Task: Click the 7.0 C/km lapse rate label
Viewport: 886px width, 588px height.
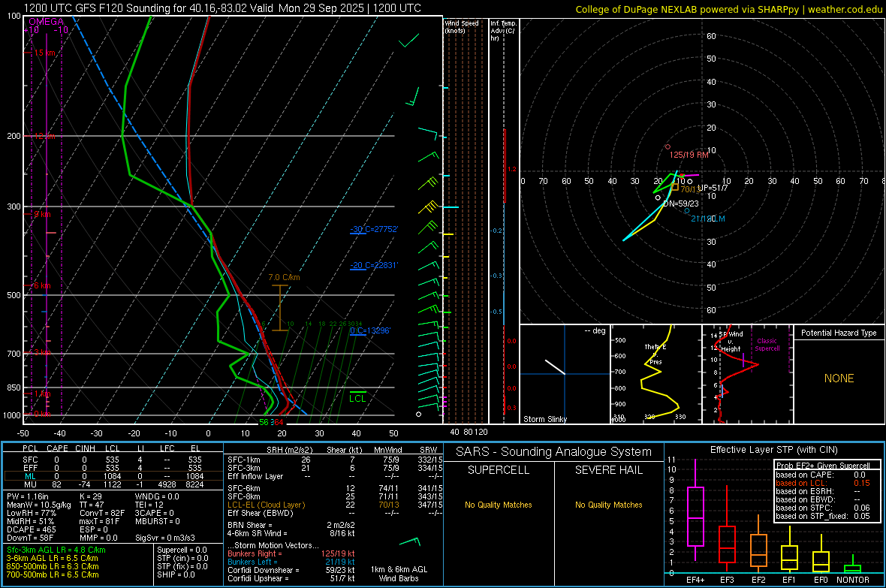Action: [285, 277]
